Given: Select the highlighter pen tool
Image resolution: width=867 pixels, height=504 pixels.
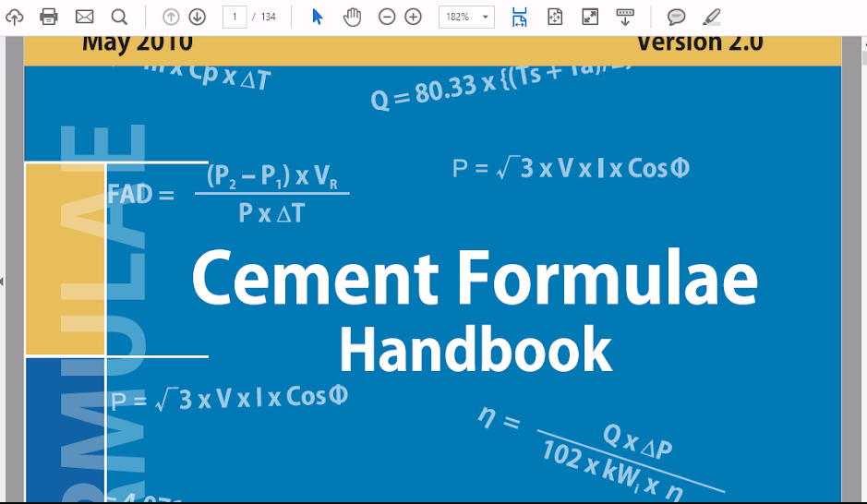Looking at the screenshot, I should pos(712,17).
